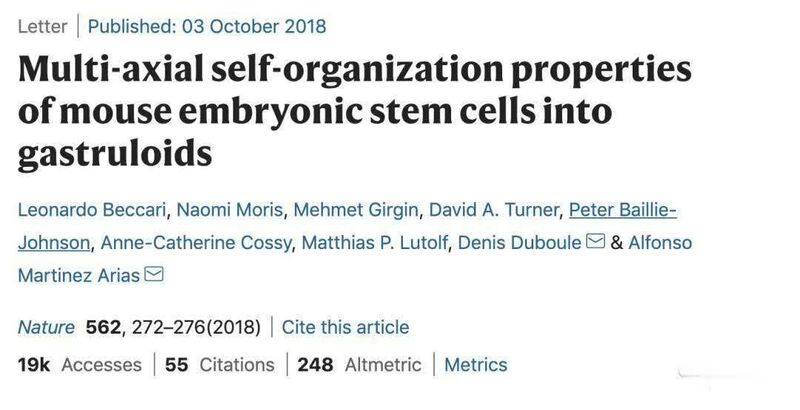Open Anne-Catherine Cossy author link

196,243
